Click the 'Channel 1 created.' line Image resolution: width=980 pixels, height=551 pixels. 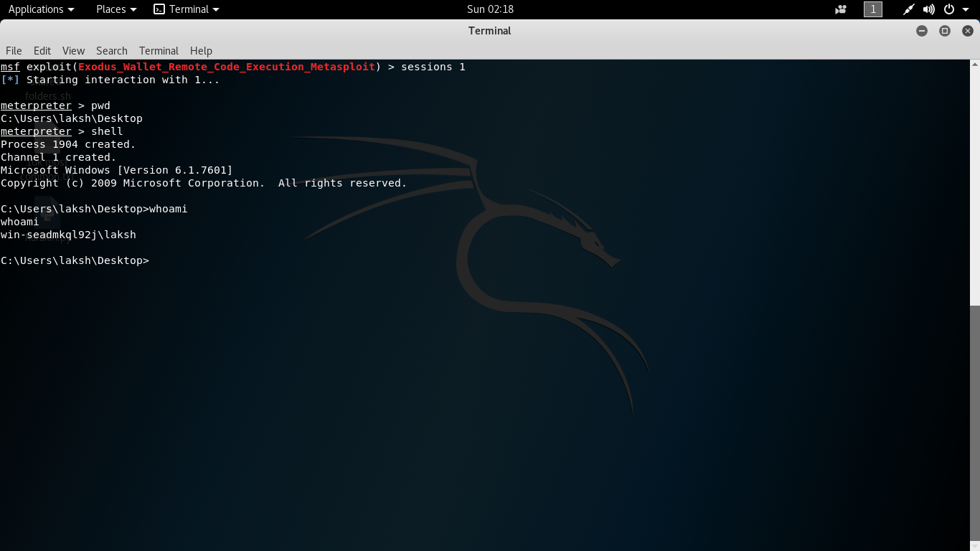click(58, 157)
